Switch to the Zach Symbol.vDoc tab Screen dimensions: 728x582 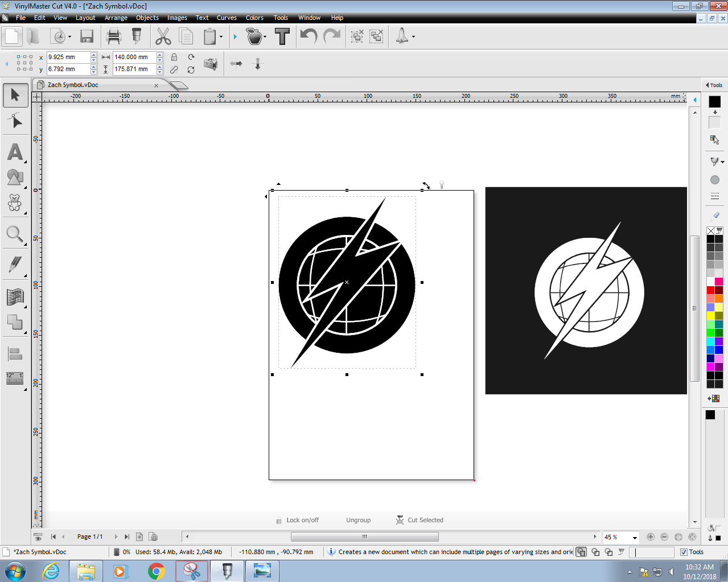pos(73,85)
